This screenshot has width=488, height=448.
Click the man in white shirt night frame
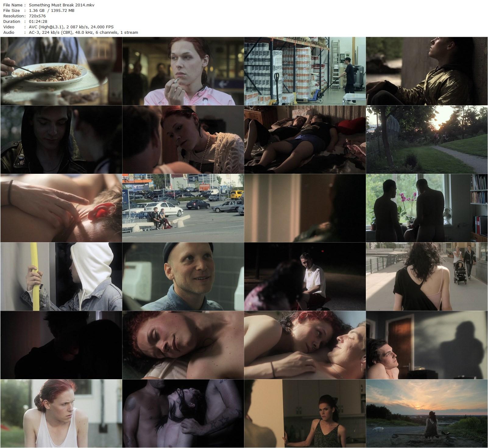coord(305,276)
